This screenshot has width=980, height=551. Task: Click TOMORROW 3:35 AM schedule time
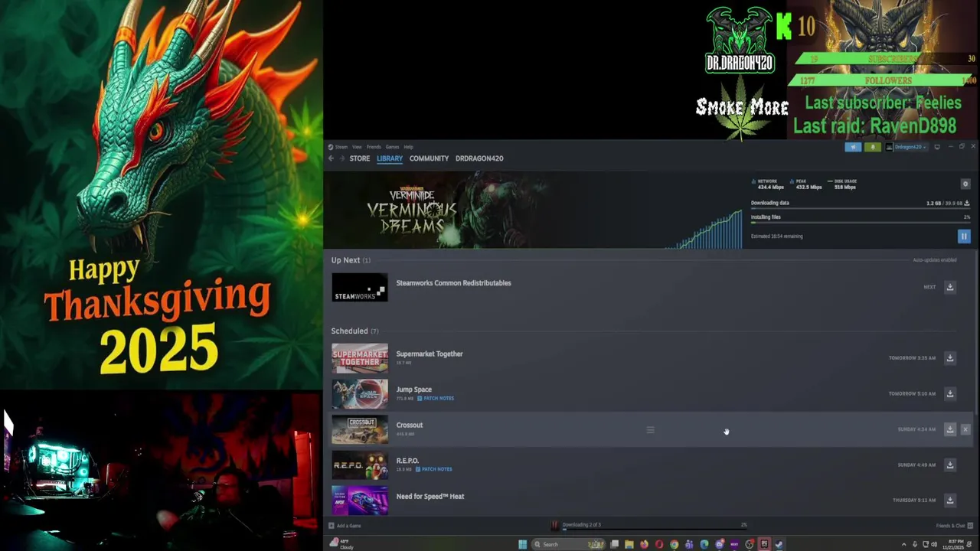912,358
